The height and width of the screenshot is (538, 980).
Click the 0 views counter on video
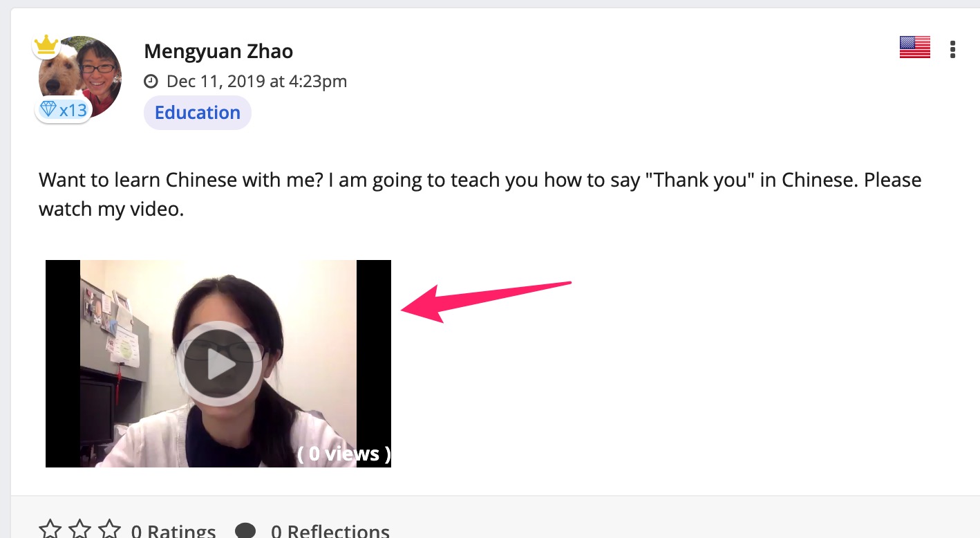tap(344, 454)
